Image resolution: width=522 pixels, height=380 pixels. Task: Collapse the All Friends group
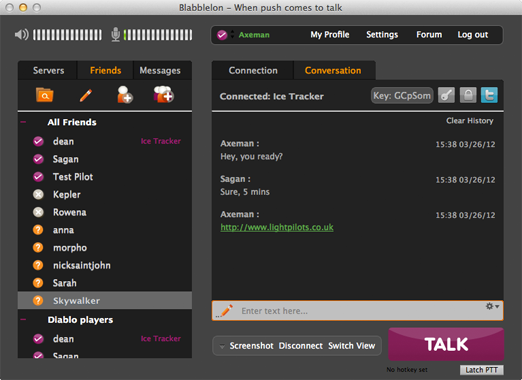pyautogui.click(x=23, y=122)
